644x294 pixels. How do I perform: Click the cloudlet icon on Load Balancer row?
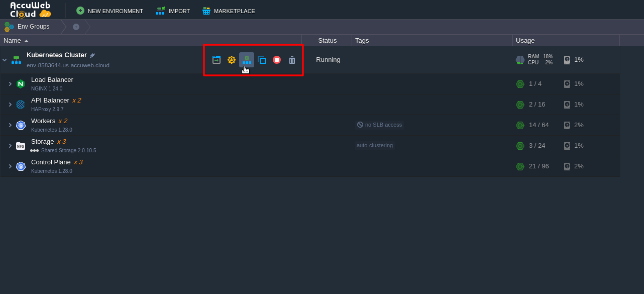pyautogui.click(x=520, y=84)
